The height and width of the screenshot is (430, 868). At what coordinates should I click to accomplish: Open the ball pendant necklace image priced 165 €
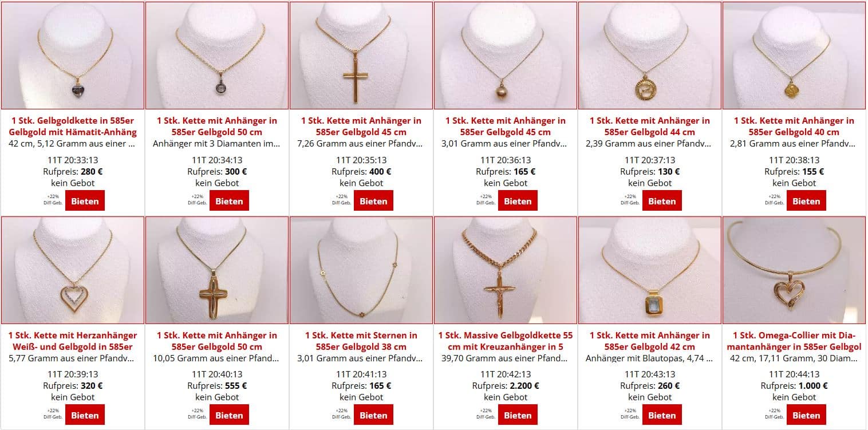[x=506, y=56]
